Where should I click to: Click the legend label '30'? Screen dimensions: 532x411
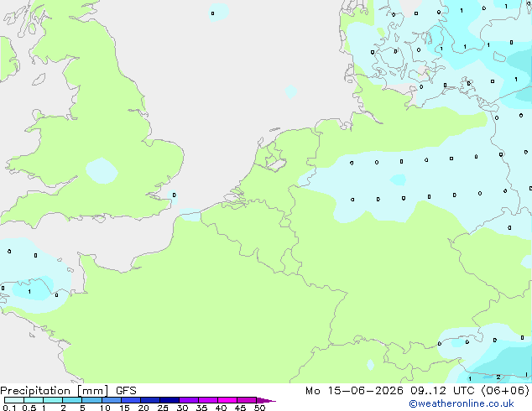point(182,408)
